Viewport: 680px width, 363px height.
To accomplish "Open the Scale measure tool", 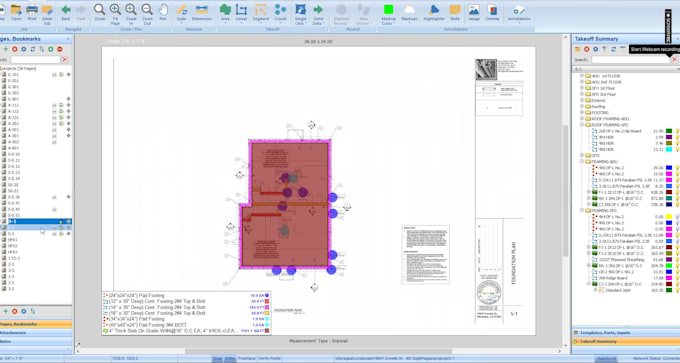I will [182, 12].
